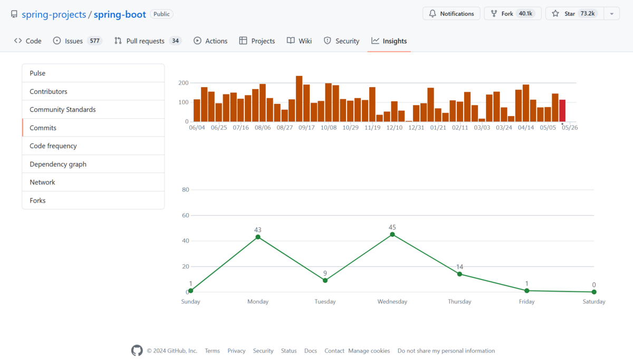This screenshot has width=633, height=364.
Task: Select the highlighted red bar for the latest week
Action: tap(562, 111)
